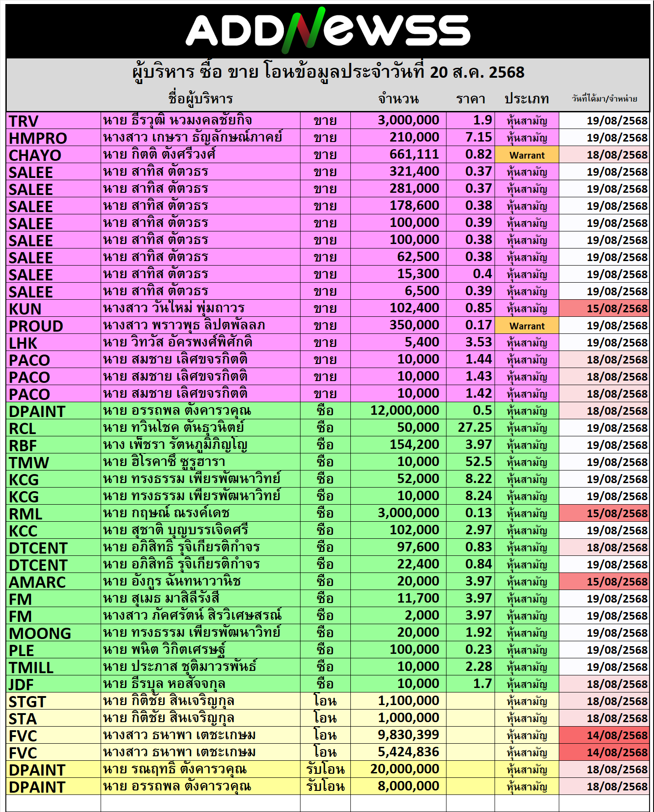654x812 pixels.
Task: Select the PROUD symbol cell
Action: point(54,326)
